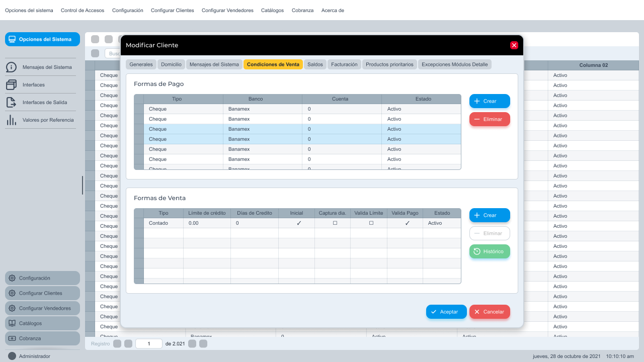Open Valores por Referencia chart icon
This screenshot has height=362, width=644.
[12, 120]
